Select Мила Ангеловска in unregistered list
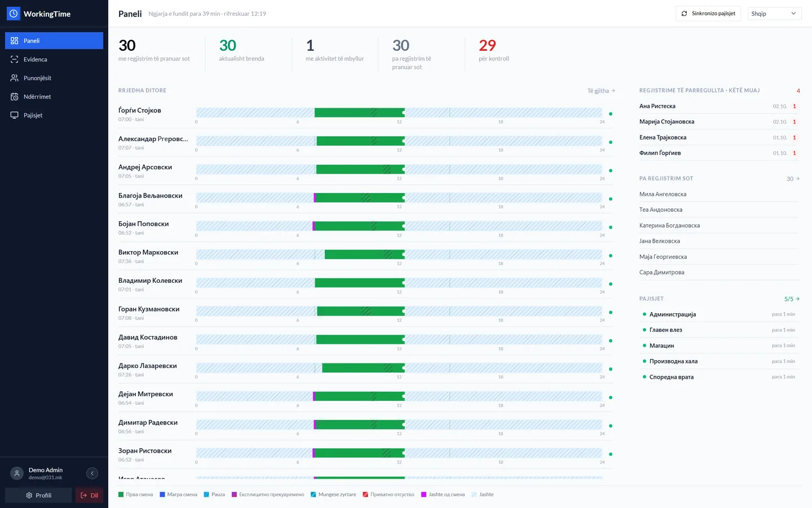Screen dimensions: 812x508 point(720,194)
